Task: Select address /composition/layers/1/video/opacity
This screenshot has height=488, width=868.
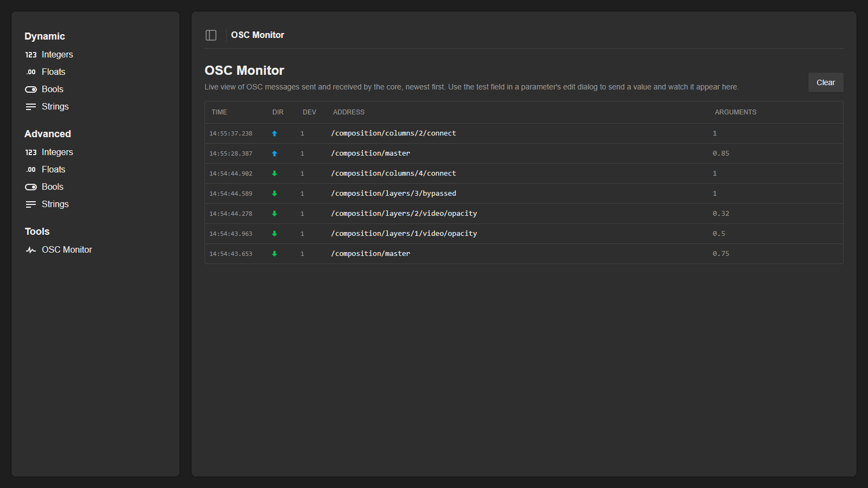Action: [404, 234]
